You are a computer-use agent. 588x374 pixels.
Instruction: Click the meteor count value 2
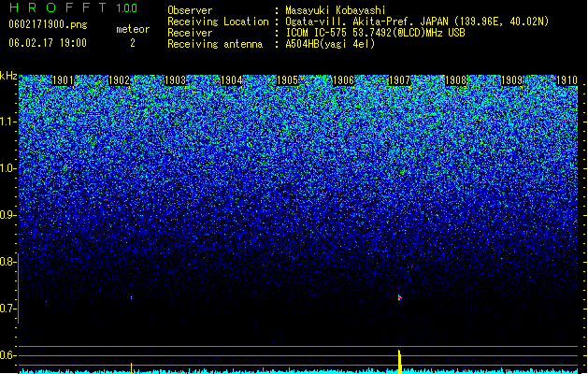click(x=133, y=43)
